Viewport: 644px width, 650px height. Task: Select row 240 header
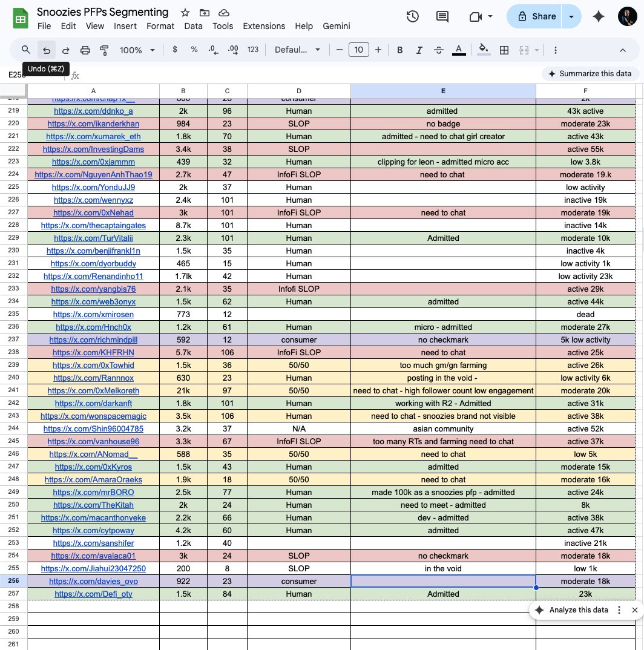(14, 378)
